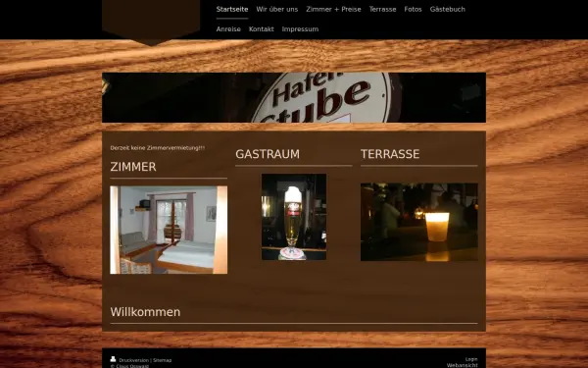Open the Startseite menu item

232,10
